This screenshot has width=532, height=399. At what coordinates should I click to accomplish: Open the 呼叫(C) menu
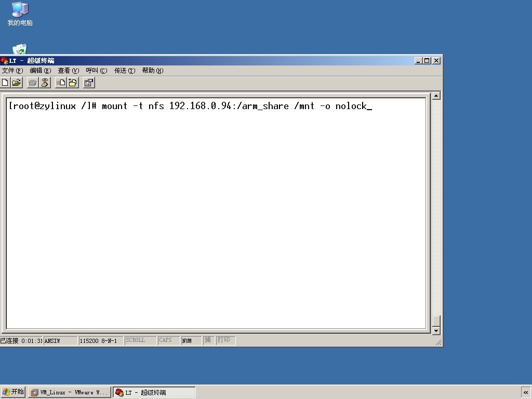point(96,71)
